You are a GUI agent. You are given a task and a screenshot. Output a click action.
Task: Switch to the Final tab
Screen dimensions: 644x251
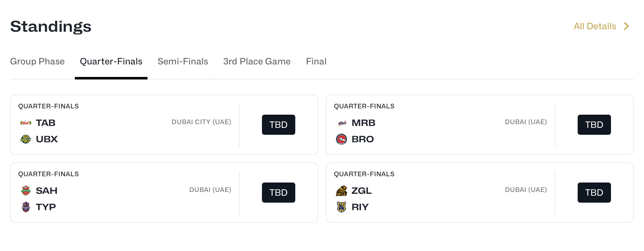pos(316,61)
